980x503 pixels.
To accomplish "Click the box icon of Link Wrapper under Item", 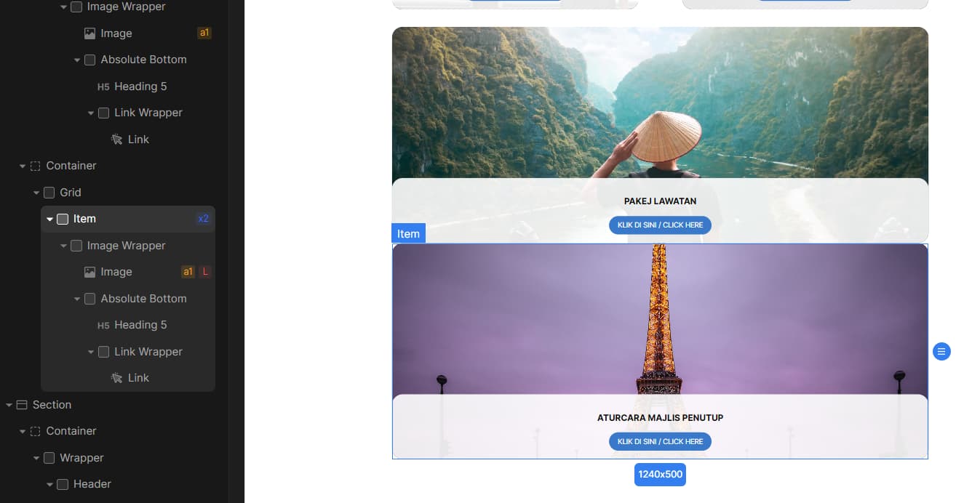I will 103,352.
